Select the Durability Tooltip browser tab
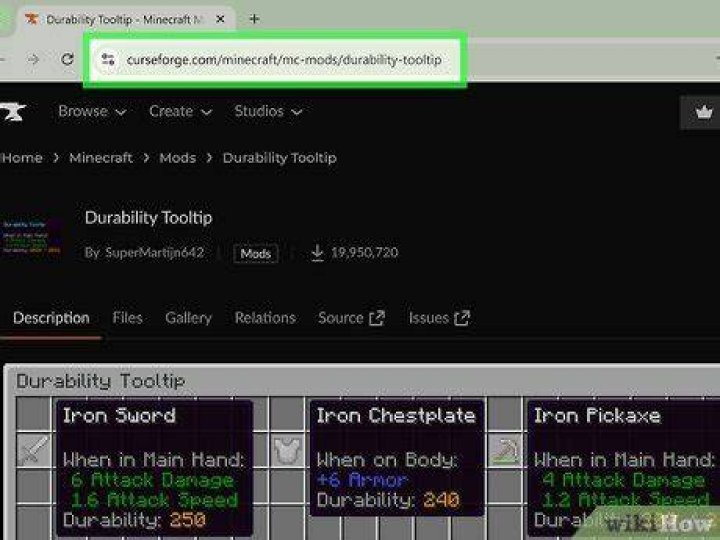 (x=124, y=19)
